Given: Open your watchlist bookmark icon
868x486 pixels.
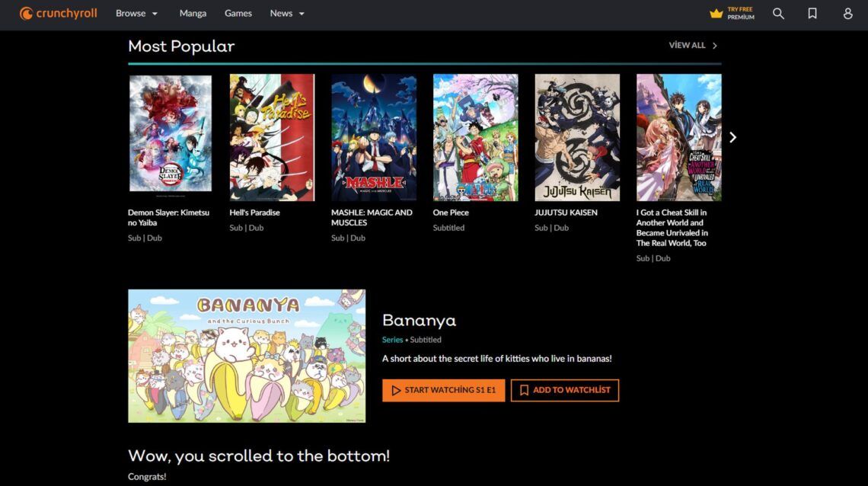Looking at the screenshot, I should click(812, 13).
